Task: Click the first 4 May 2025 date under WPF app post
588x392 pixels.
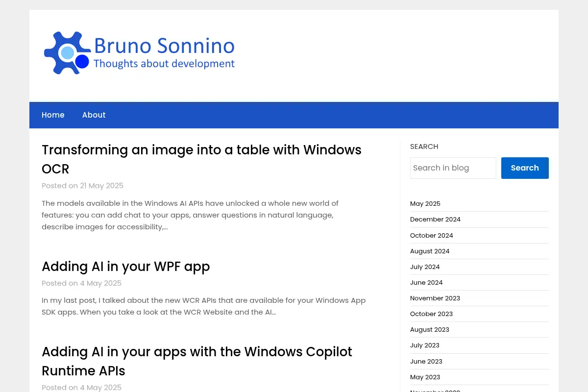Action: tap(100, 283)
